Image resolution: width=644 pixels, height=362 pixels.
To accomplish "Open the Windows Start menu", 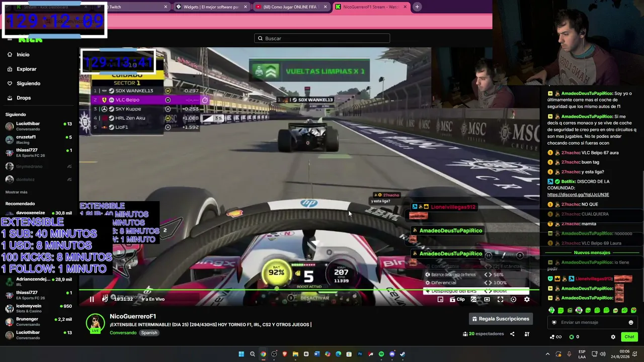I will [x=242, y=354].
